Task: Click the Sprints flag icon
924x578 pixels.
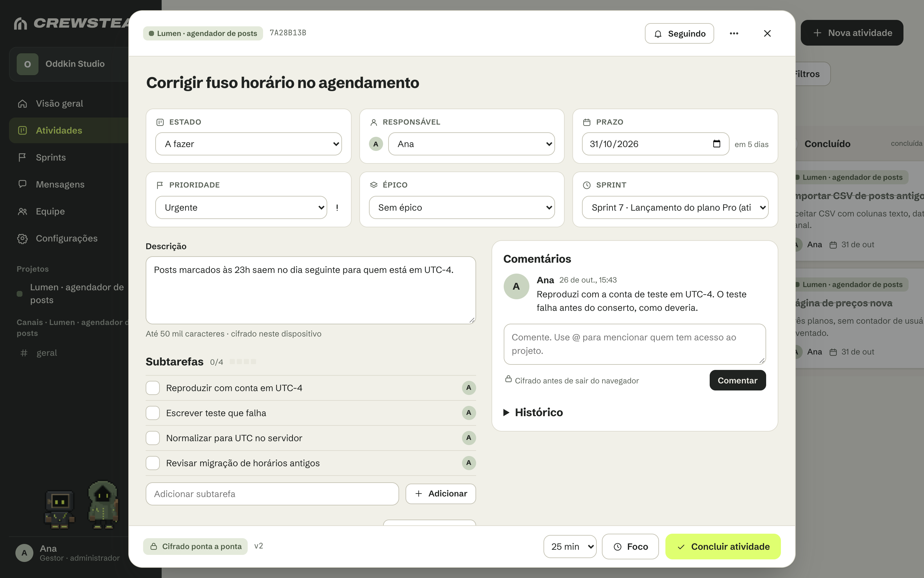Action: tap(22, 157)
